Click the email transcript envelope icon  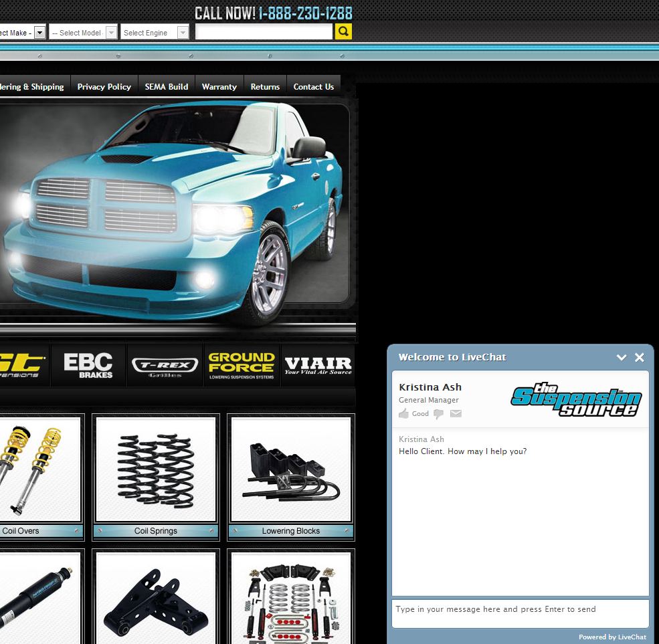click(x=456, y=413)
